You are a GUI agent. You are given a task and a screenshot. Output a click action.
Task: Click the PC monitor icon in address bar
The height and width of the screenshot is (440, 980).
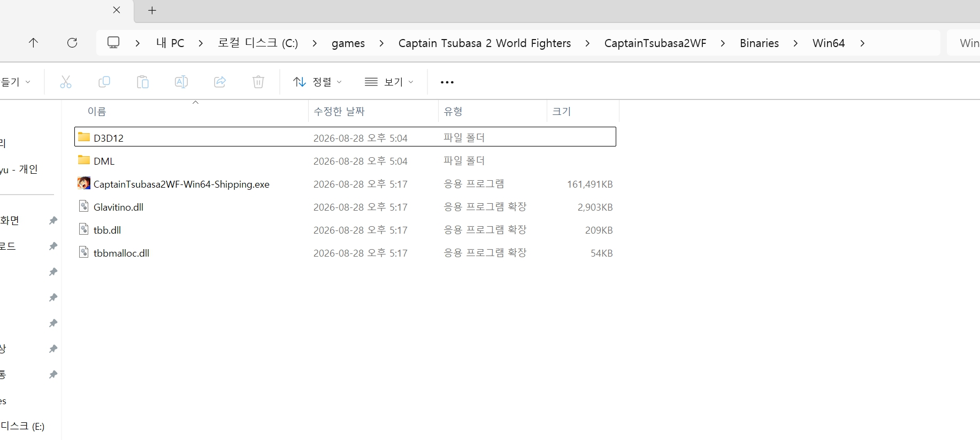tap(113, 43)
